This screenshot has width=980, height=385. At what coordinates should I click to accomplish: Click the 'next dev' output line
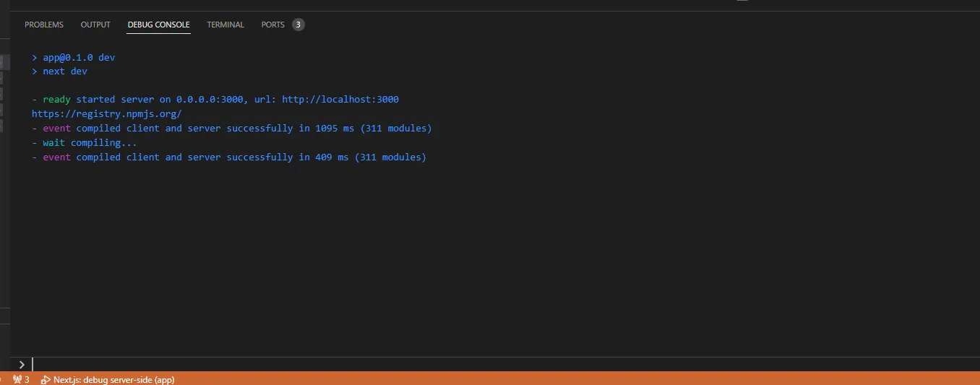64,72
